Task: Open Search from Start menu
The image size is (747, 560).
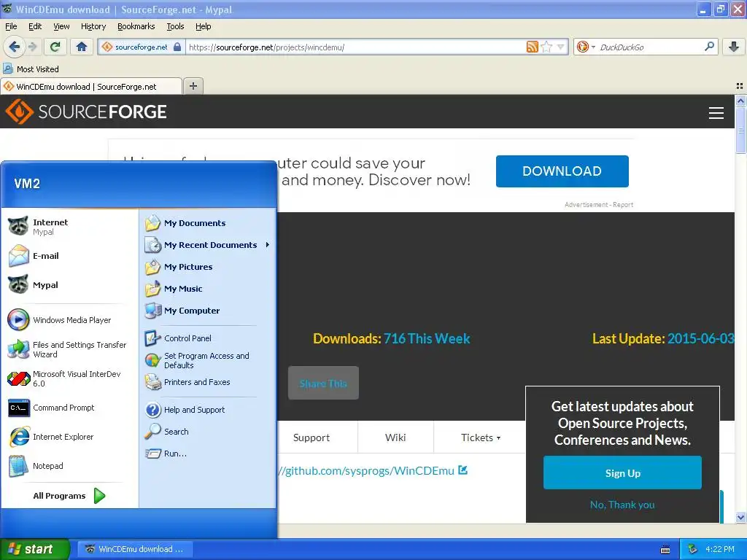Action: [x=208, y=432]
